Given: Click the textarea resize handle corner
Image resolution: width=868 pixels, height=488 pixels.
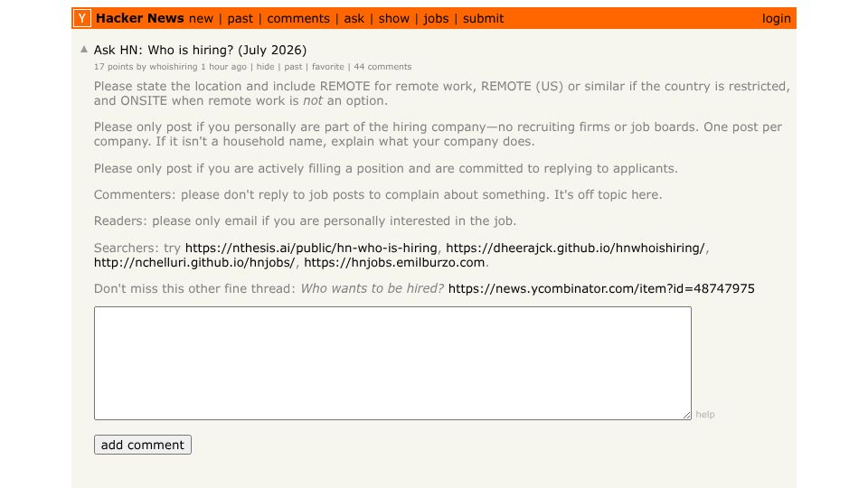Looking at the screenshot, I should (x=686, y=415).
